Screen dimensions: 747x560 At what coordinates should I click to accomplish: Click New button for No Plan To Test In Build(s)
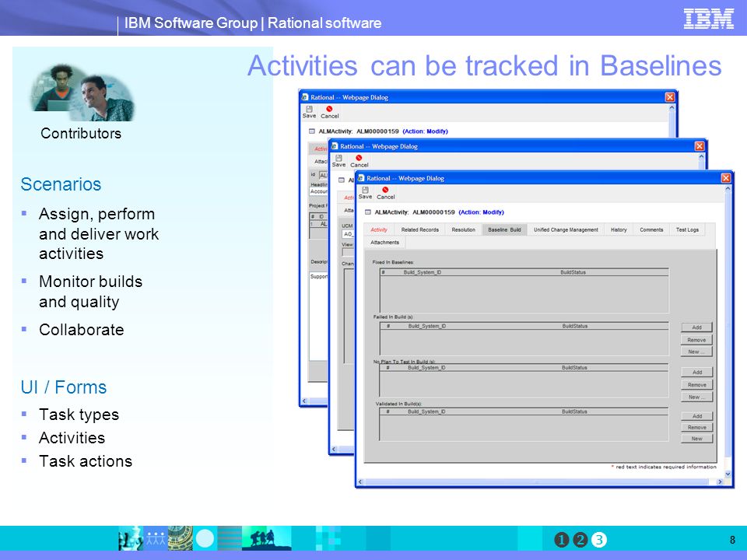tap(697, 397)
